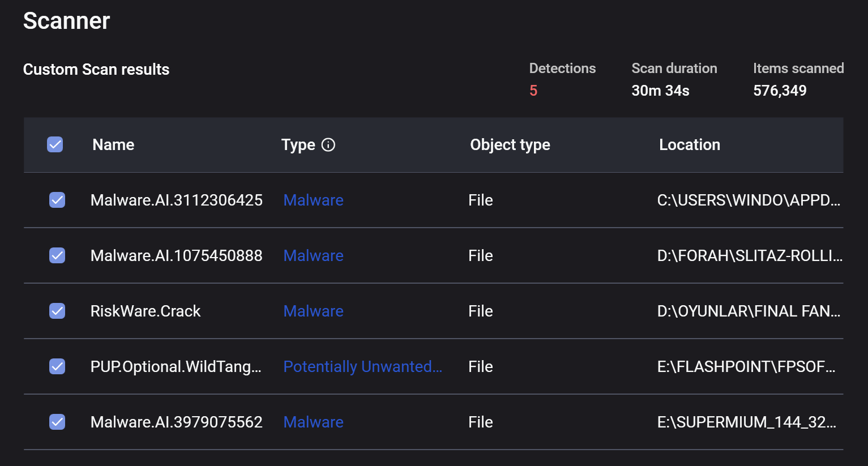Uncheck the Malware.AI.1075450888 row checkbox
This screenshot has width=868, height=466.
click(57, 255)
